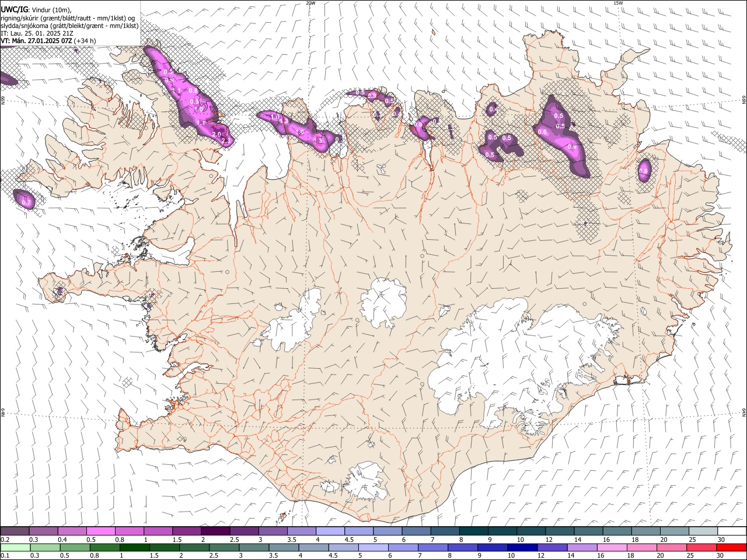Viewport: 747px width, 560px height.
Task: Click the darkest green 1 swatch in the rain scale
Action: pos(134,548)
